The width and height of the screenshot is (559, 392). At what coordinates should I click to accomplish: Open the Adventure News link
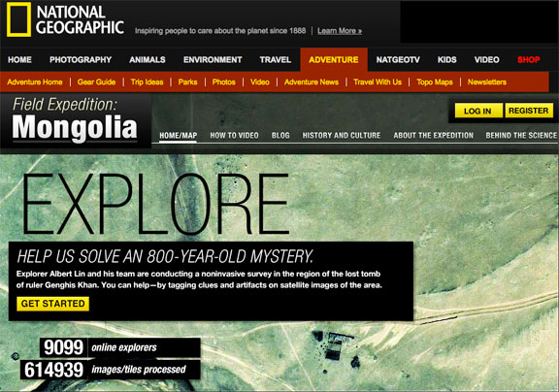click(x=312, y=82)
